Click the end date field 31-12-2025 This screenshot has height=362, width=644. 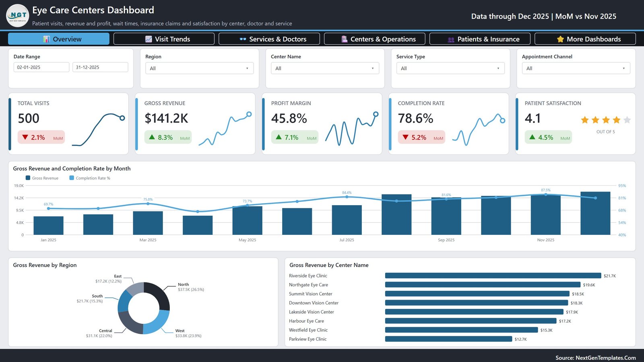point(100,67)
